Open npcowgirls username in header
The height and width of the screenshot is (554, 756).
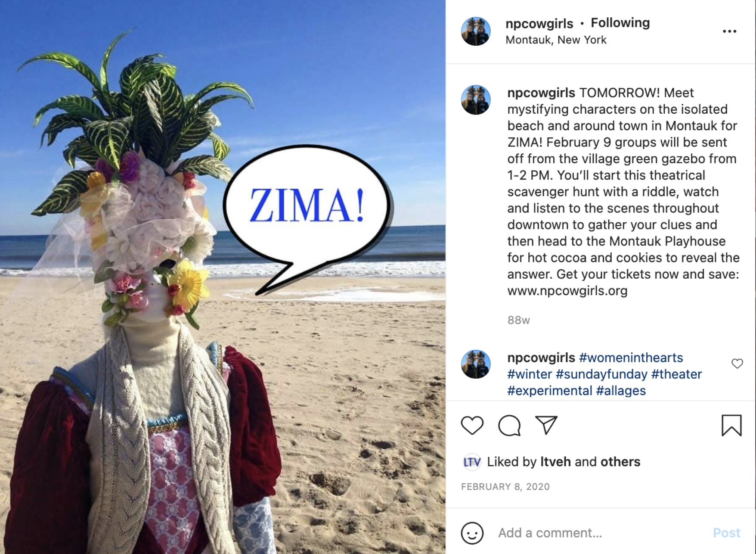click(x=539, y=23)
